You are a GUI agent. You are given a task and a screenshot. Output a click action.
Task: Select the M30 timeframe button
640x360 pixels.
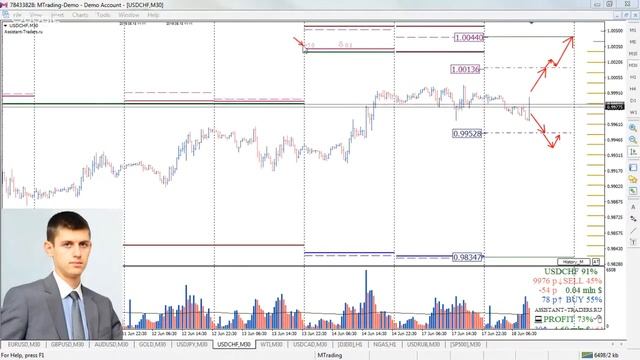(x=633, y=65)
